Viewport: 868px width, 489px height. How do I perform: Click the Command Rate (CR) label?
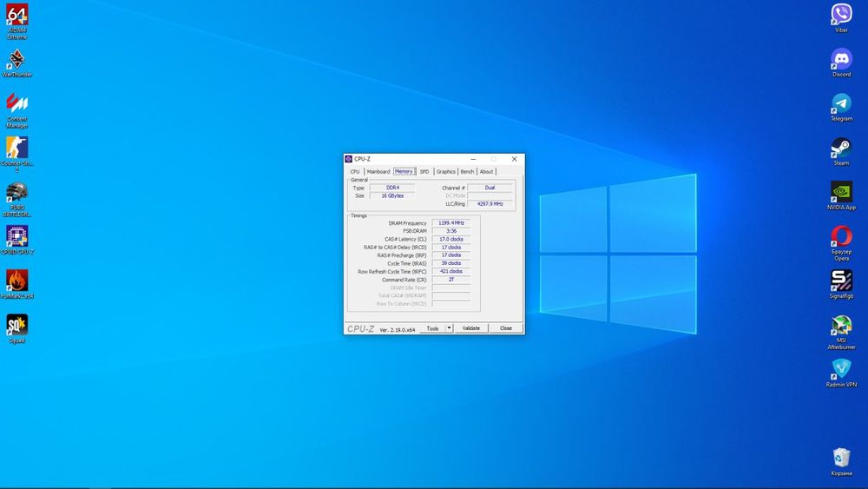pyautogui.click(x=404, y=280)
